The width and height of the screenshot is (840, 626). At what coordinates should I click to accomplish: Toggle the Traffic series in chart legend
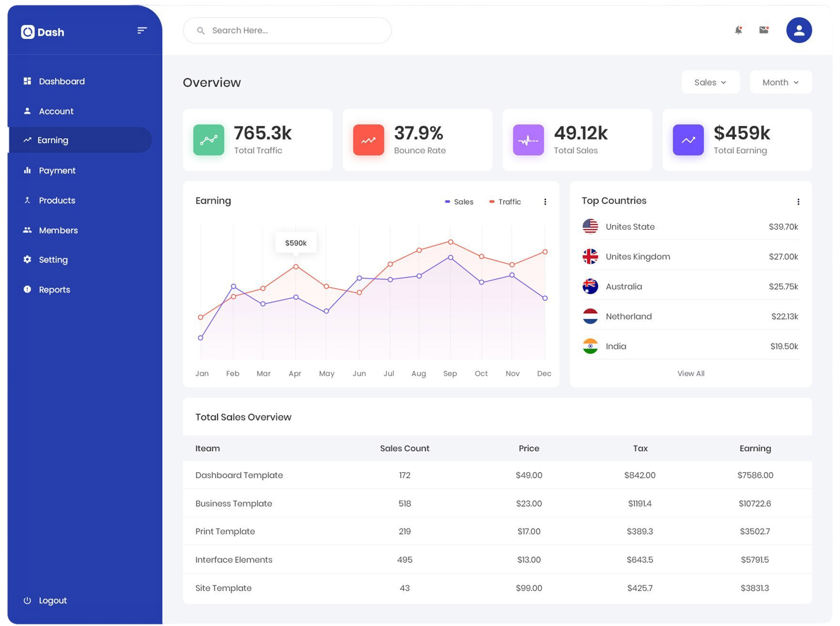[x=505, y=202]
